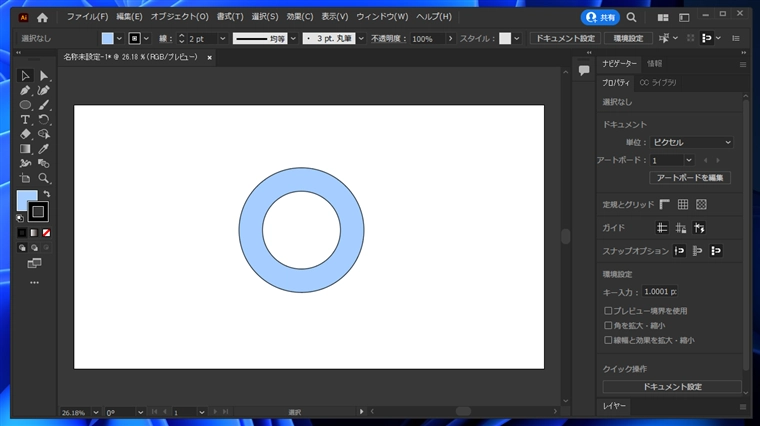Screen dimensions: 760x426
Task: Select the Curvature tool
Action: click(44, 91)
